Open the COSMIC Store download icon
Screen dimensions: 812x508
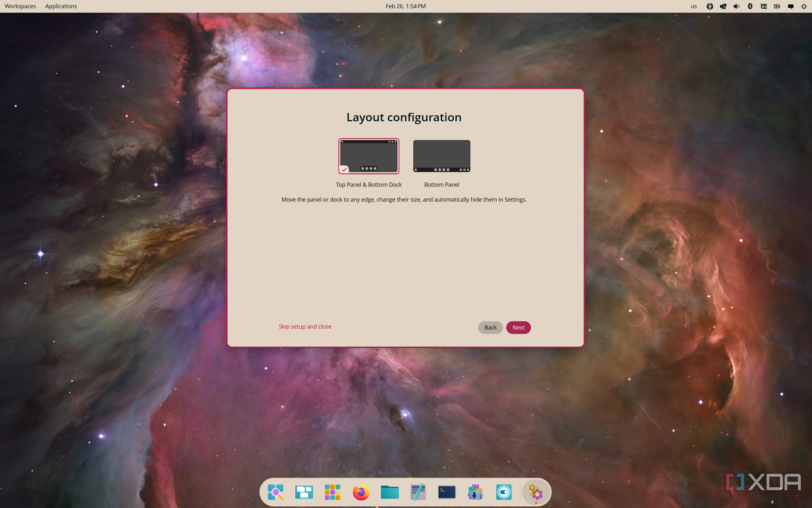475,492
